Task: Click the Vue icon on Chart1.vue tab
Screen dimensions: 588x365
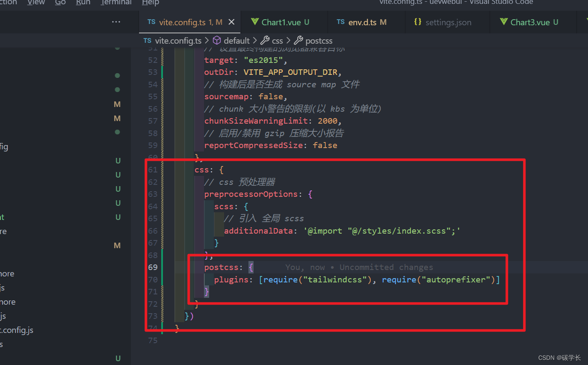Action: point(255,22)
